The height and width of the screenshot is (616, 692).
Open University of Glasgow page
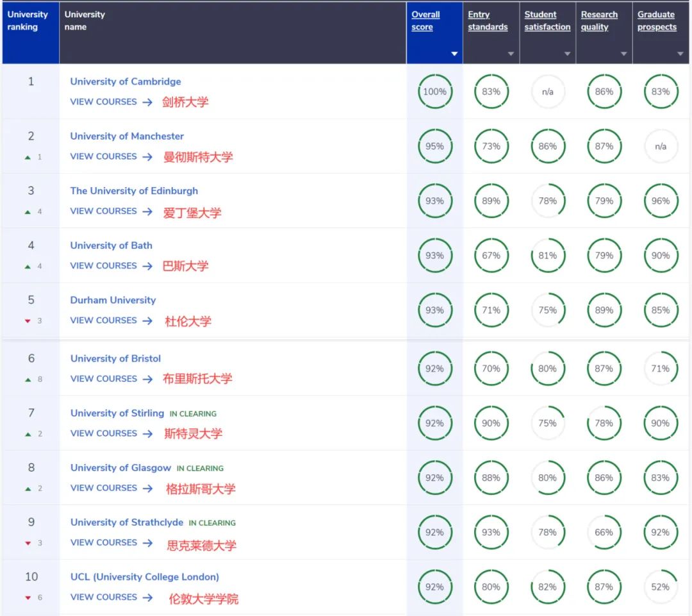coord(120,468)
